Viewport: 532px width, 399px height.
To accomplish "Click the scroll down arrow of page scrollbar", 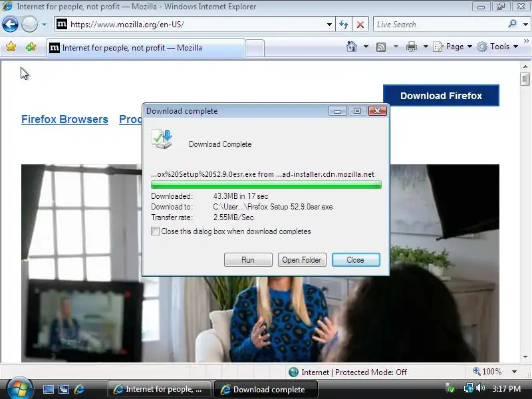I will [525, 357].
